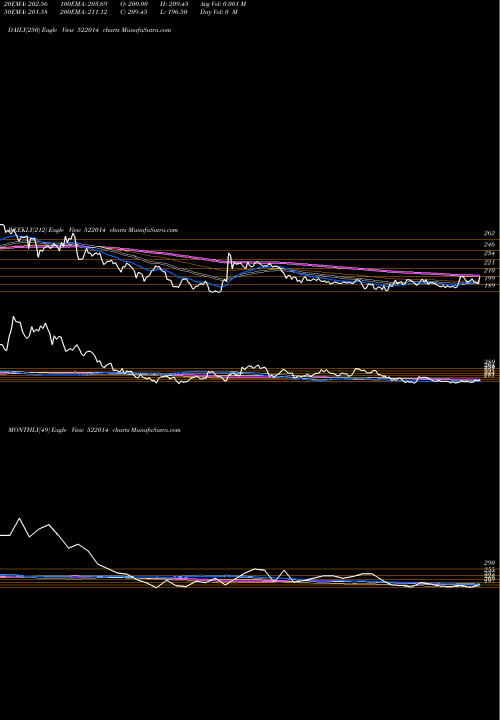Click the 20EMA value label
The width and height of the screenshot is (500, 720).
point(26,4)
